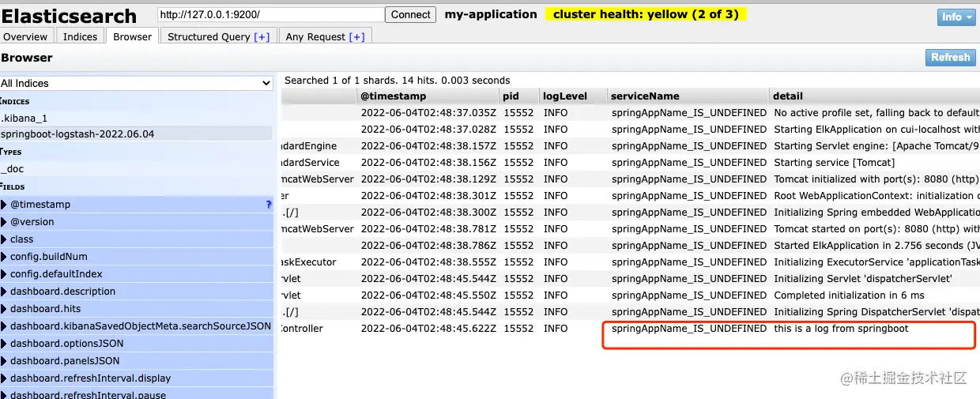Select the springboot-logstash-2022.06.04 index
The height and width of the screenshot is (399, 980).
pyautogui.click(x=136, y=134)
